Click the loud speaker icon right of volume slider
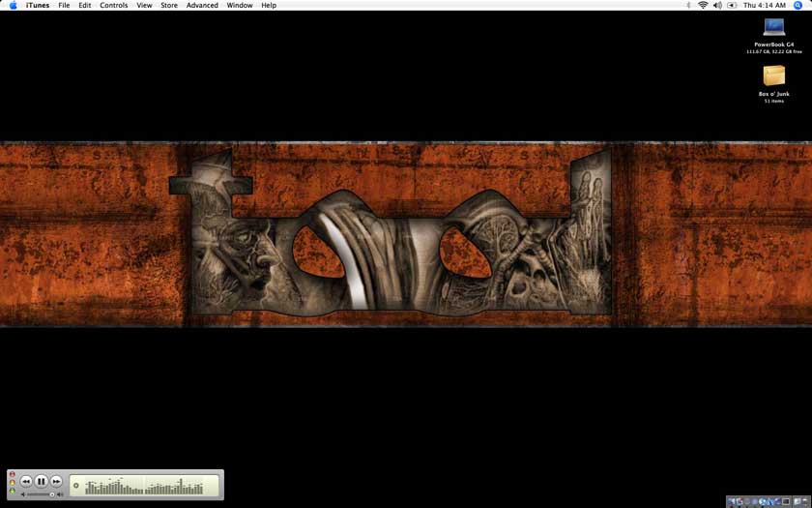 tap(60, 494)
